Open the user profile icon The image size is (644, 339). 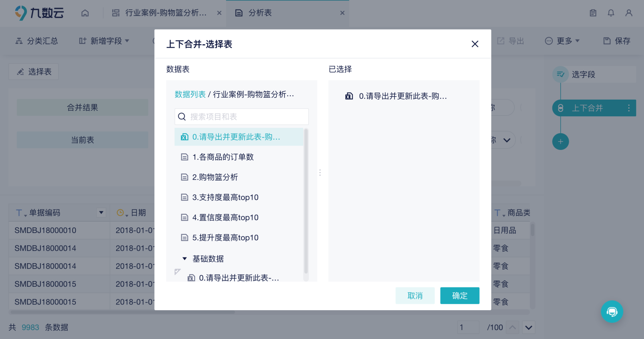pyautogui.click(x=629, y=13)
